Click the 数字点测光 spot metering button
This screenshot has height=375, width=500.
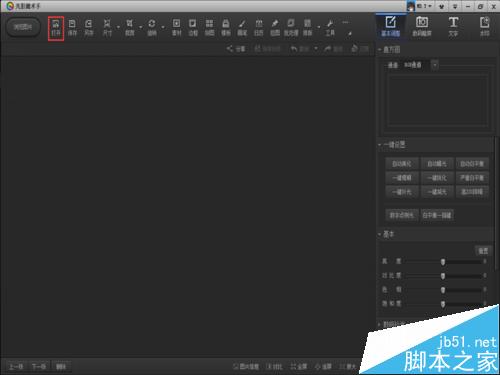[402, 215]
